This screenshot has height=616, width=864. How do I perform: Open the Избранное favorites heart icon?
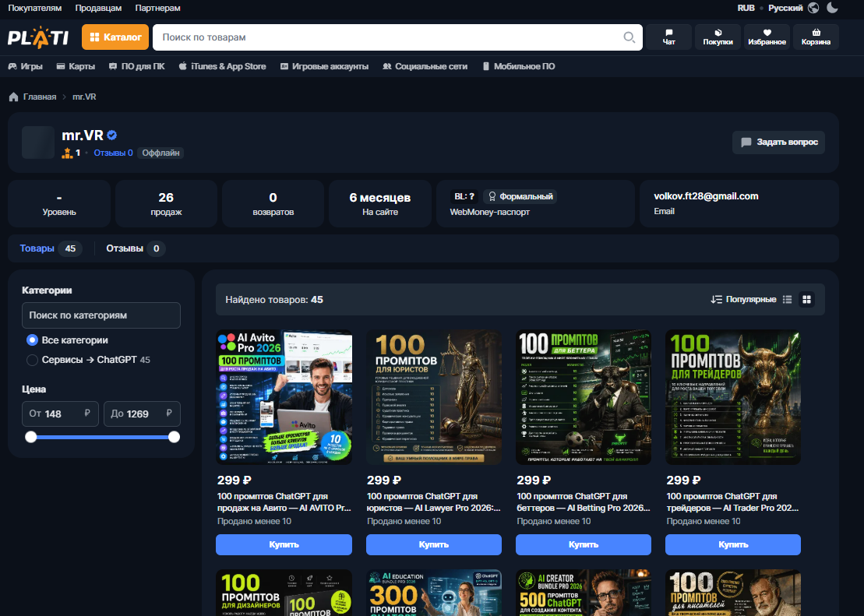tap(767, 37)
